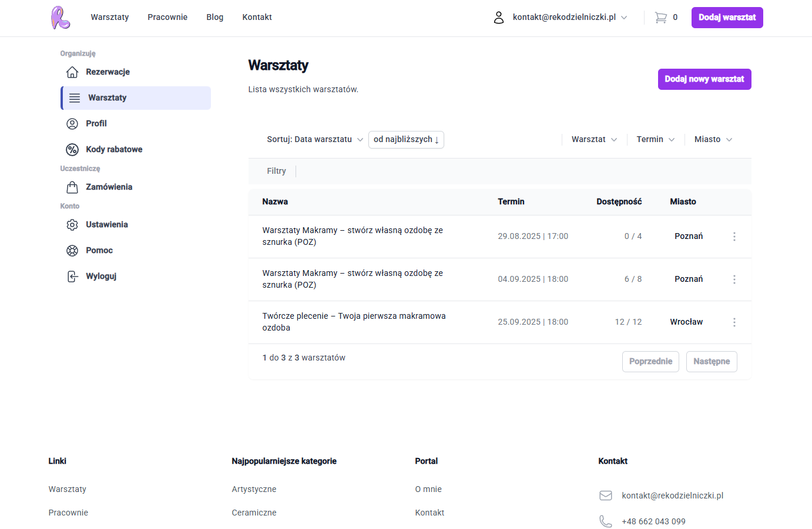Viewport: 812px width, 529px height.
Task: Click the Ustawienia gear icon
Action: click(72, 225)
